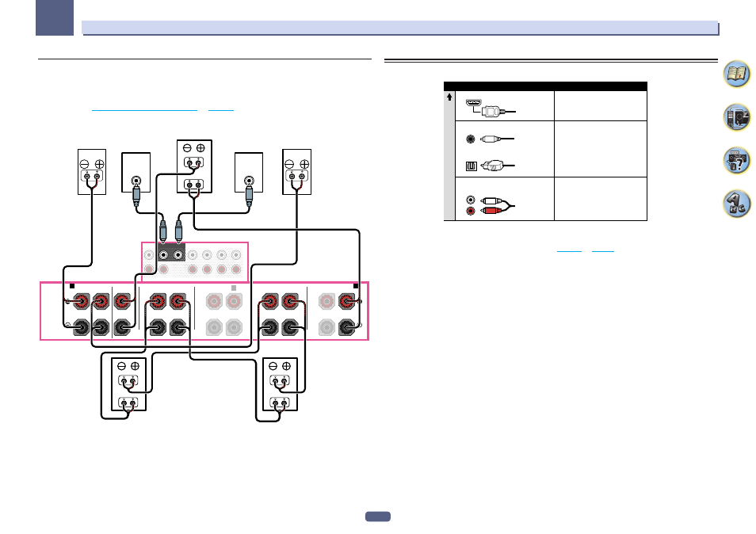The height and width of the screenshot is (534, 756).
Task: Follow the first blue page link below the cable table
Action: (x=569, y=250)
